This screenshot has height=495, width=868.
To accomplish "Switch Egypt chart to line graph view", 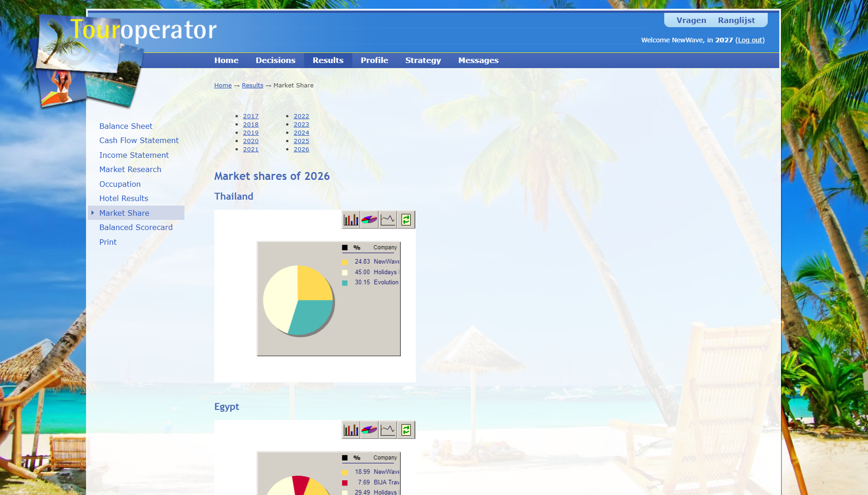I will [388, 430].
